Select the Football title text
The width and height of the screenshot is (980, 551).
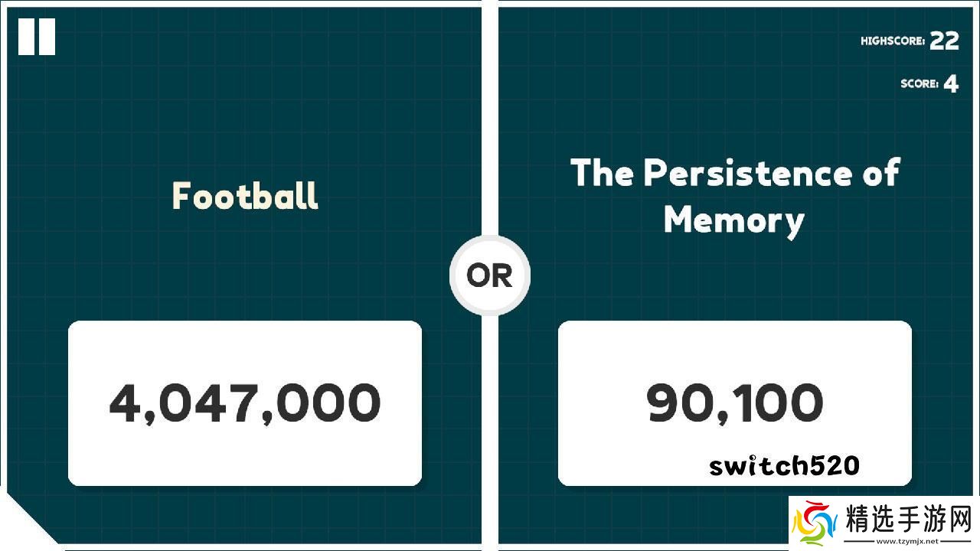pos(245,196)
